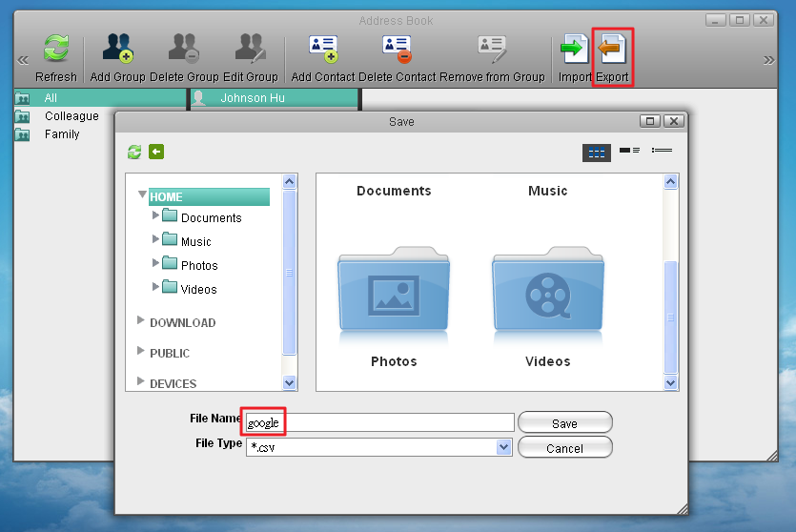Screen dimensions: 796x532
Task: Select the Colleague group
Action: [x=71, y=116]
